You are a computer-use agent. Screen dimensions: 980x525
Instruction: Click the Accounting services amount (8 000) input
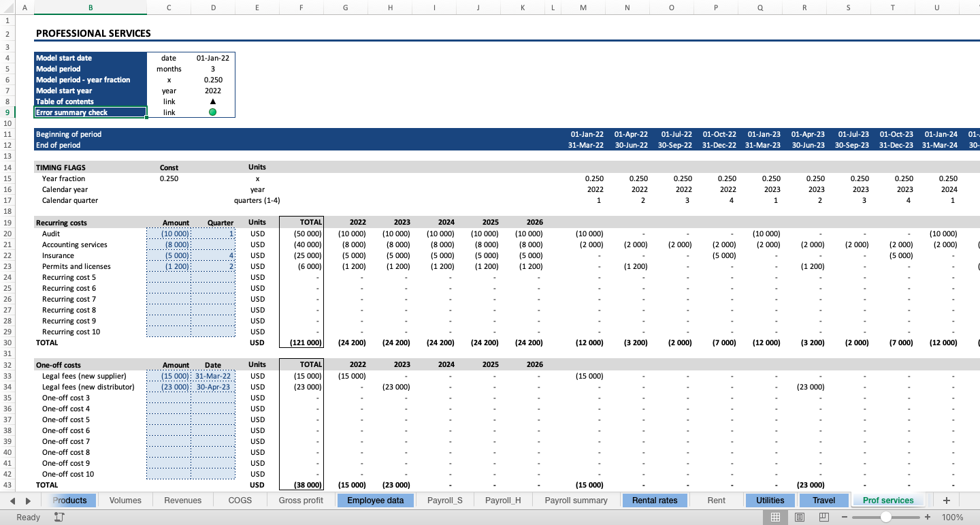click(169, 244)
